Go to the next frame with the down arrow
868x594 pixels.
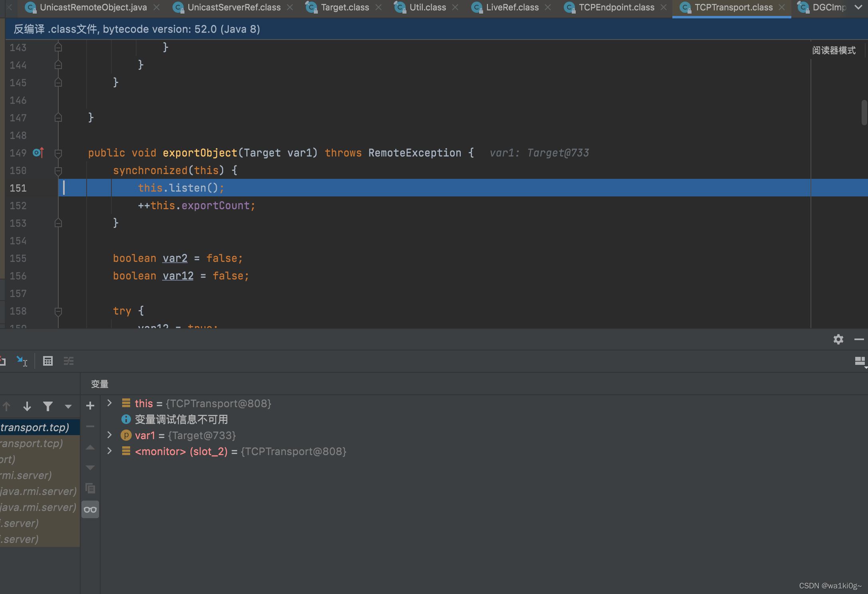27,406
